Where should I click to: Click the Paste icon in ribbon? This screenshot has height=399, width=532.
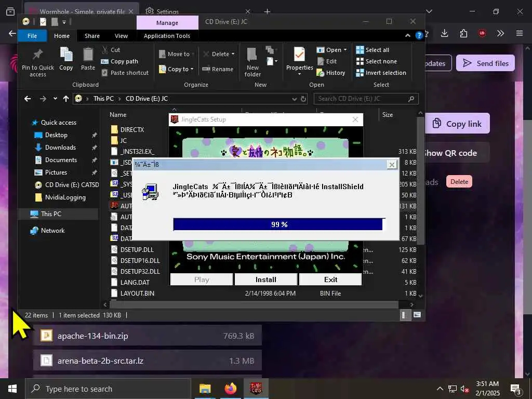pos(88,54)
